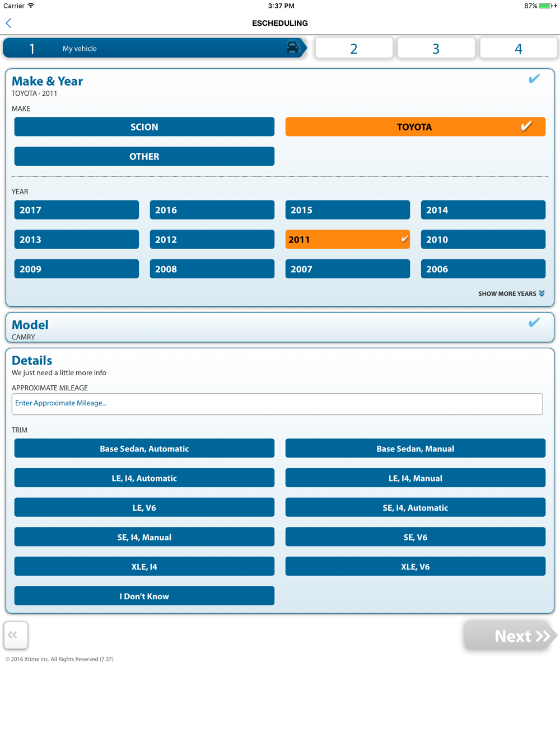Screen dimensions: 560x747
Task: Click the Details section heading
Action: (x=32, y=361)
